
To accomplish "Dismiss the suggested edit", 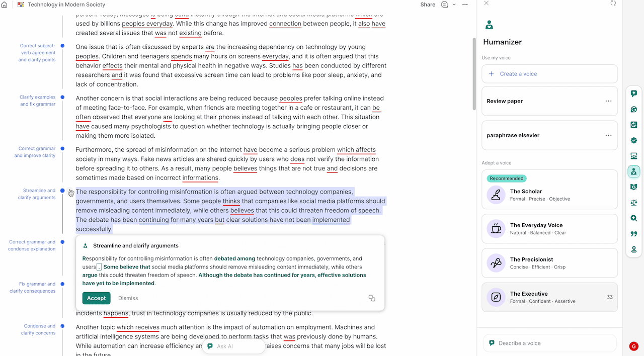I will [128, 298].
